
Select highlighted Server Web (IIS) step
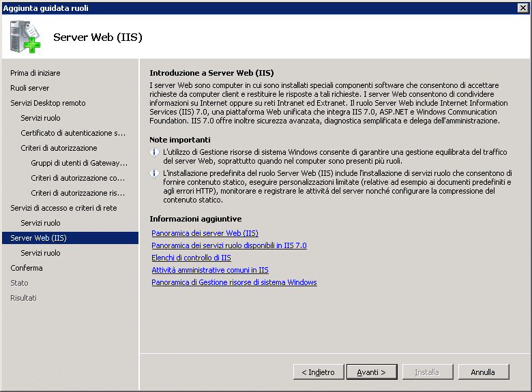(x=70, y=238)
